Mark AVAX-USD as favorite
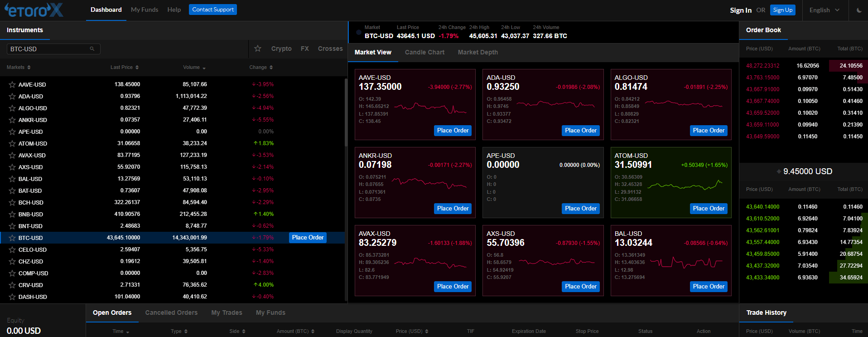This screenshot has height=337, width=868. tap(12, 155)
